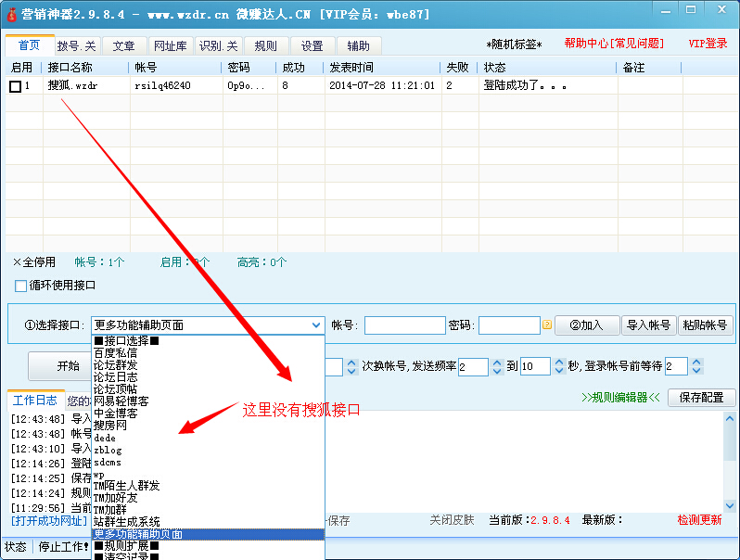This screenshot has height=560, width=740.
Task: Click the app logo icon in title bar
Action: click(x=11, y=14)
